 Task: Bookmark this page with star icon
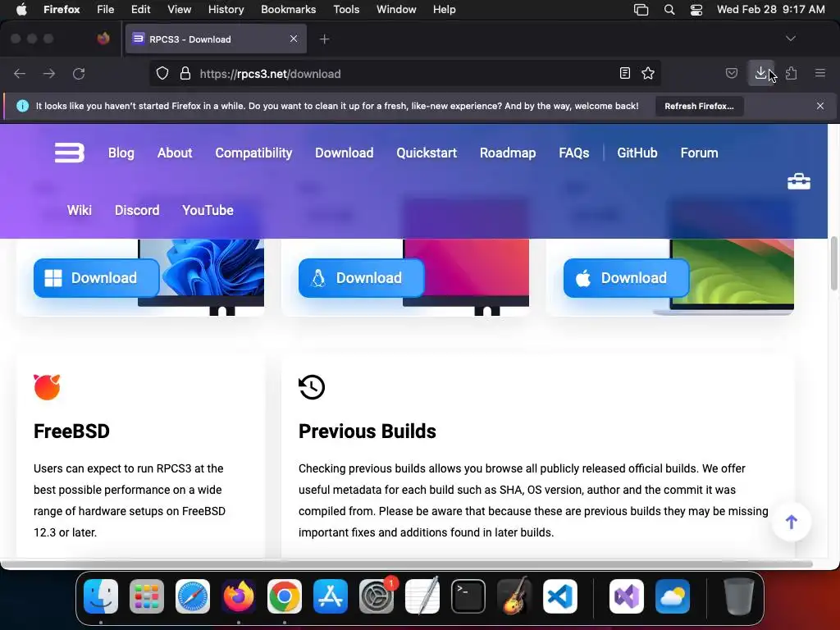click(648, 73)
